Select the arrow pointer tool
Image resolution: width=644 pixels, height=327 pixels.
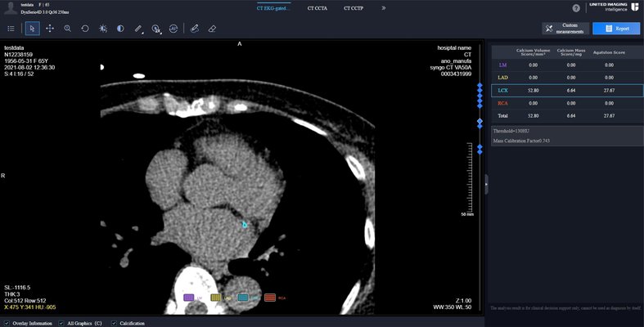[33, 29]
